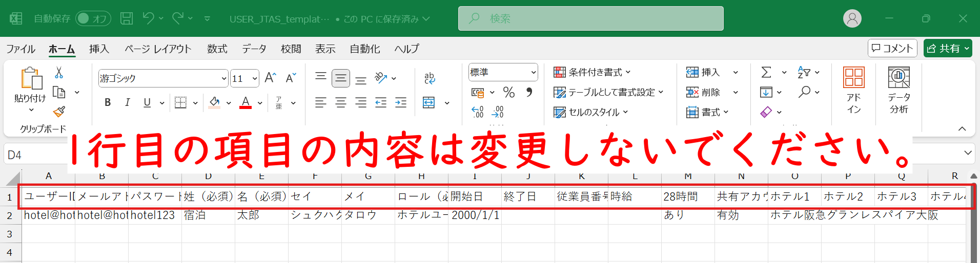
Task: Switch to the 挿入 tab
Action: 99,49
